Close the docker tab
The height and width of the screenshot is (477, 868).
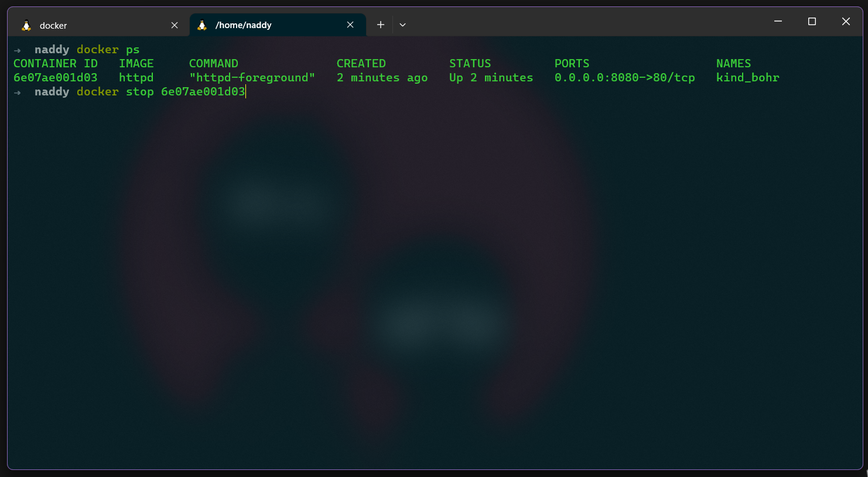(174, 25)
